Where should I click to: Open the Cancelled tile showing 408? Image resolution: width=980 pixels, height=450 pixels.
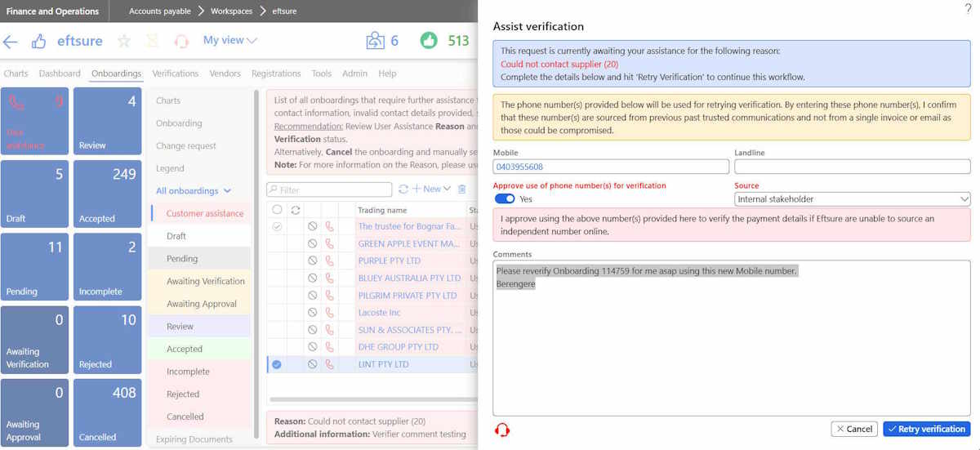(108, 413)
